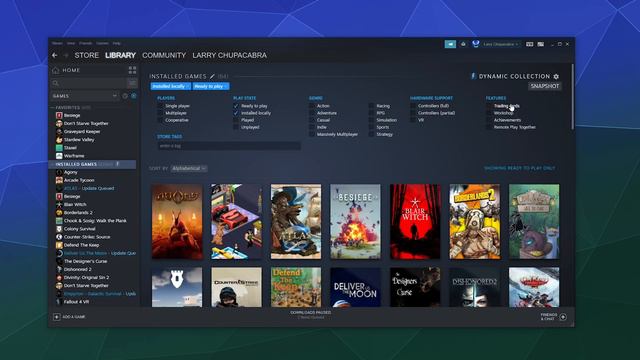
Task: Check the Remote Play Together box
Action: click(489, 127)
